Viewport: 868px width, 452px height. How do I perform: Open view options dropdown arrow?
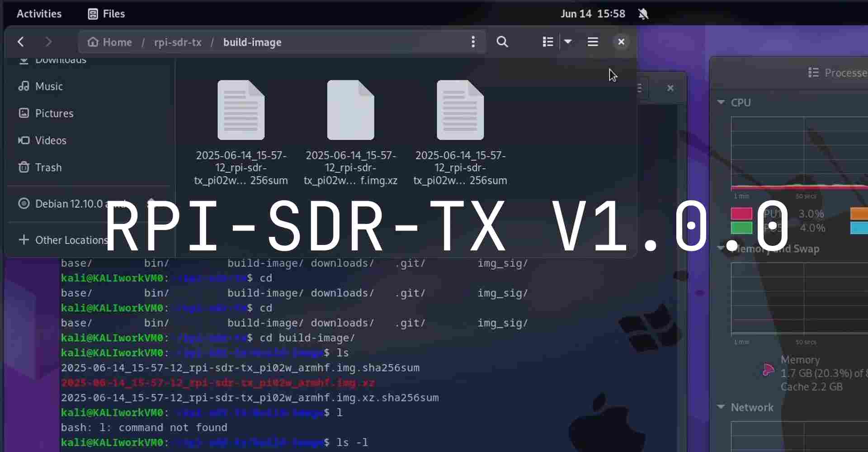point(568,42)
